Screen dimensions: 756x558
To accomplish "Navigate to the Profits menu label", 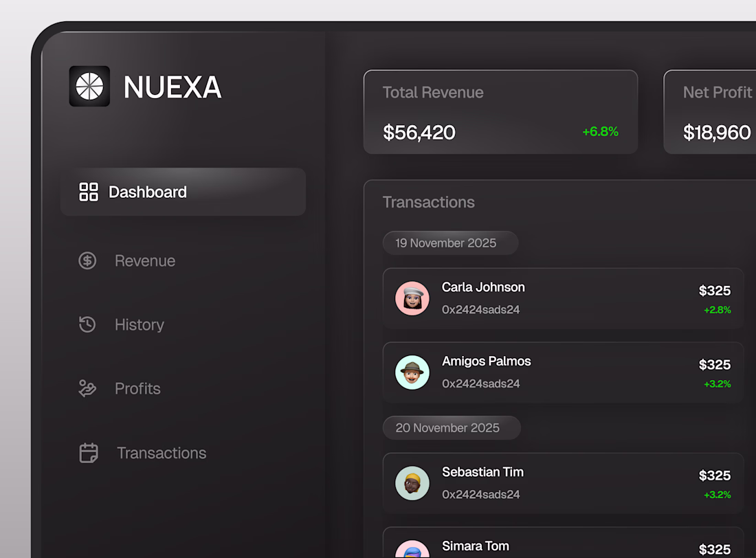I will 137,388.
